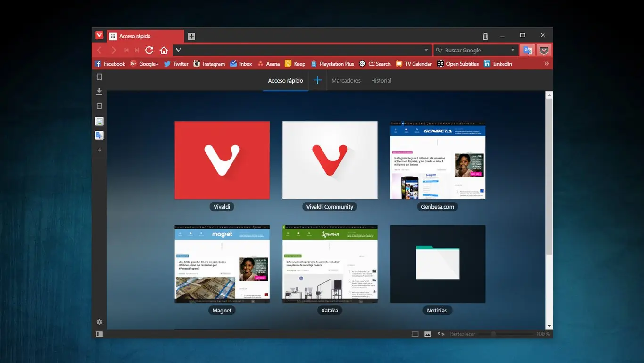Viewport: 644px width, 363px height.
Task: Open the web panel thumbnail icon in sidebar
Action: pyautogui.click(x=99, y=121)
